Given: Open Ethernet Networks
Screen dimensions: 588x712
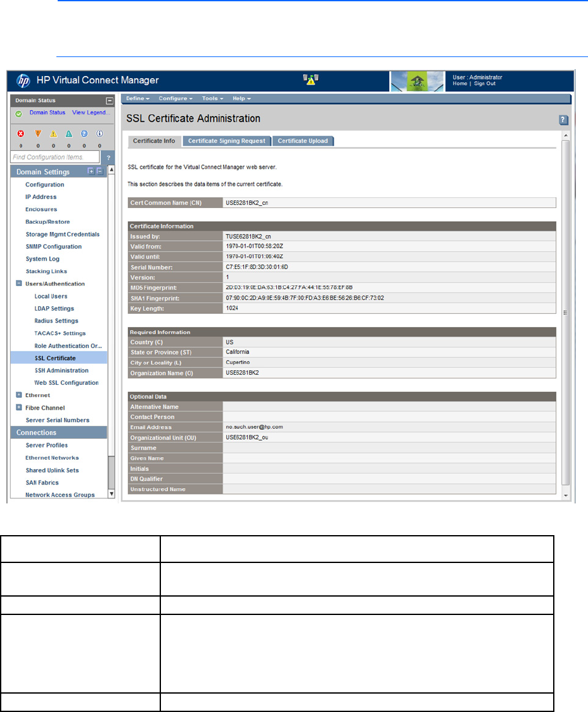Looking at the screenshot, I should point(52,458).
